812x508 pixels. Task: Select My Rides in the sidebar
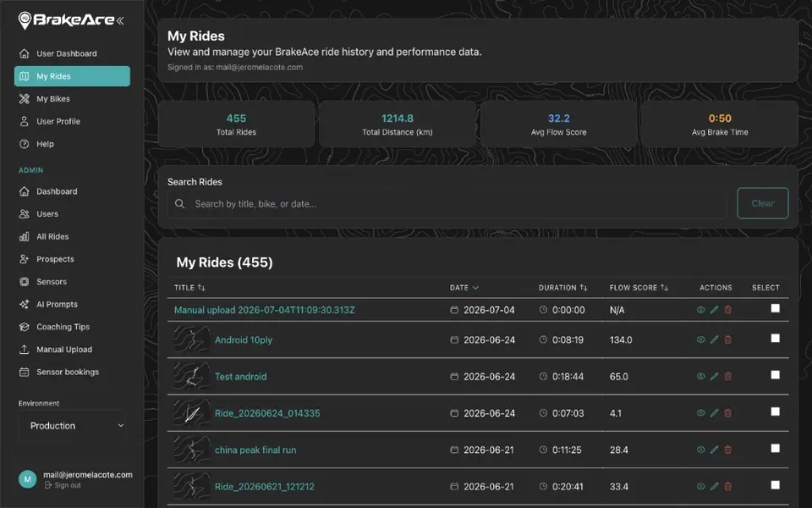coord(72,76)
